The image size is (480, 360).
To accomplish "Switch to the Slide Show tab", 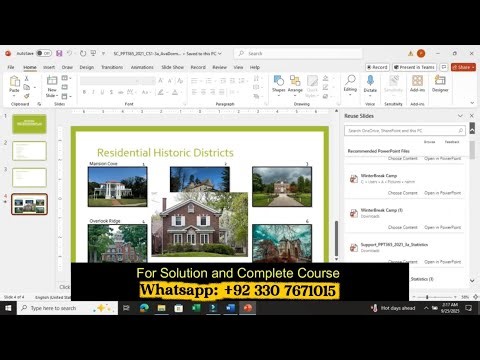I will pyautogui.click(x=173, y=67).
